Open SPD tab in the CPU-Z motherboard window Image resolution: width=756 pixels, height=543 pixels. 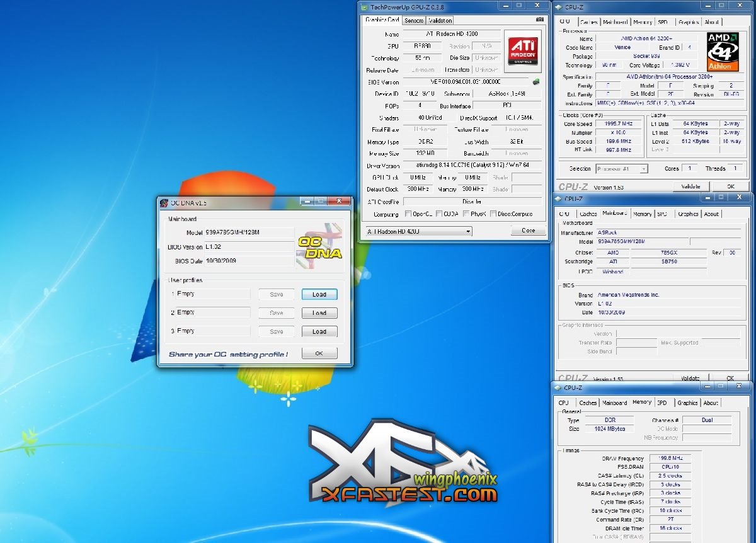point(662,214)
